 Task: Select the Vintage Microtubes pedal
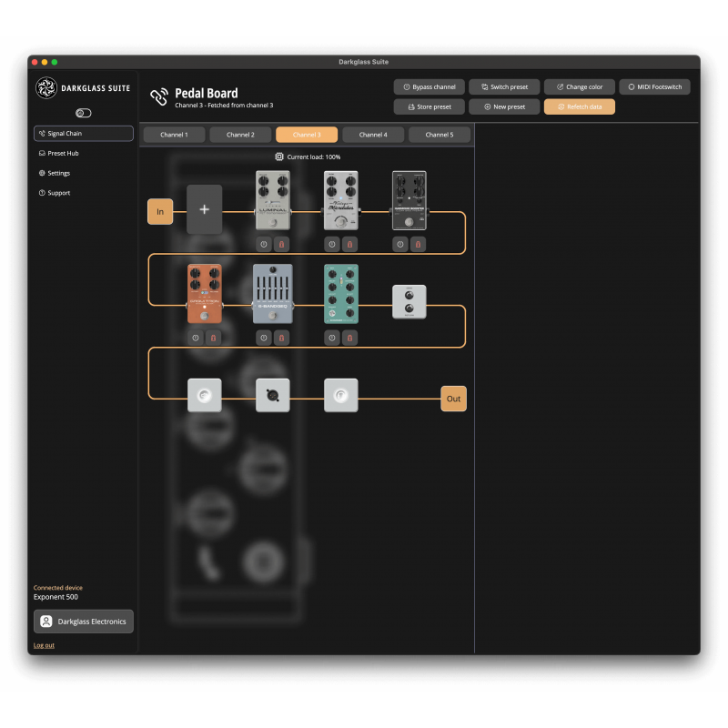click(340, 200)
